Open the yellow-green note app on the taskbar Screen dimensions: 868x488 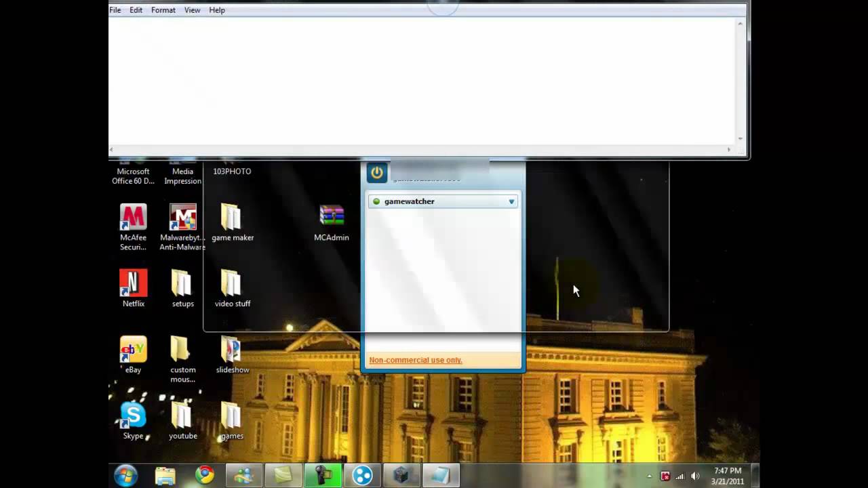(x=283, y=476)
